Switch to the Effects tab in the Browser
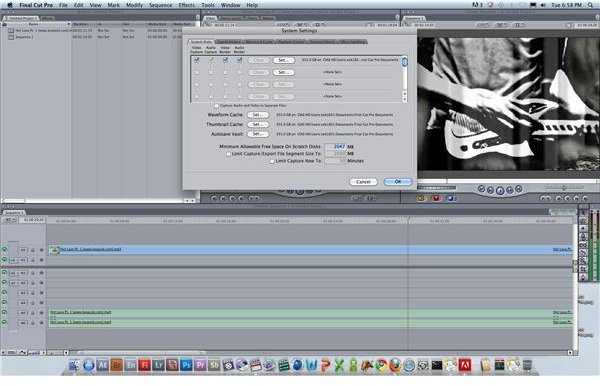The height and width of the screenshot is (386, 600). pos(48,18)
